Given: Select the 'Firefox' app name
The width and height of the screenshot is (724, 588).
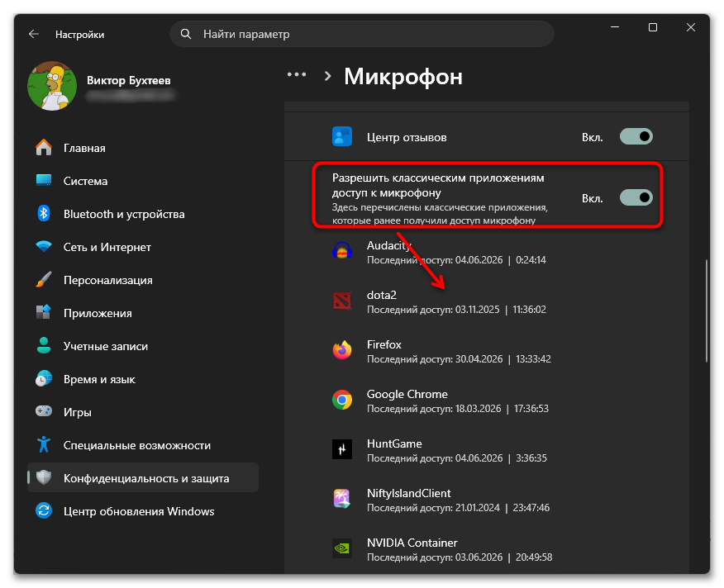Looking at the screenshot, I should (x=383, y=344).
